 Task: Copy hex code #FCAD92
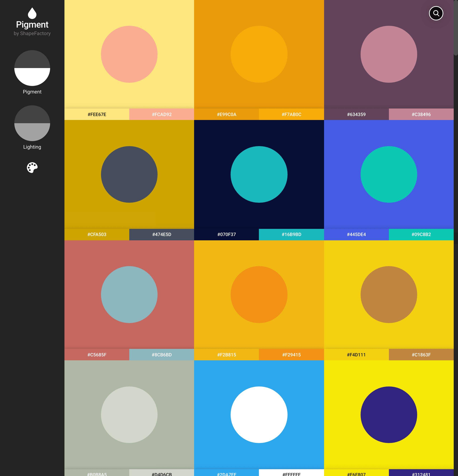click(161, 114)
